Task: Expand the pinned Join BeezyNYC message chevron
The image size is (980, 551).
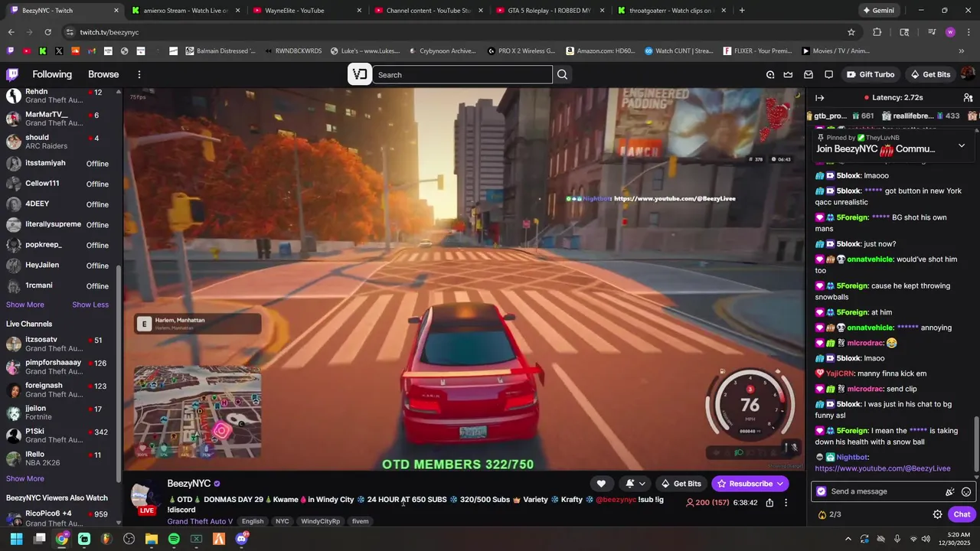Action: pos(962,145)
